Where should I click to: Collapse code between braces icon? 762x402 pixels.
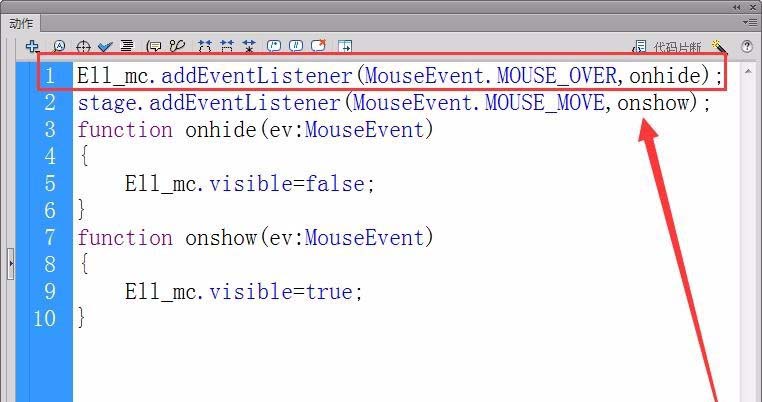205,47
